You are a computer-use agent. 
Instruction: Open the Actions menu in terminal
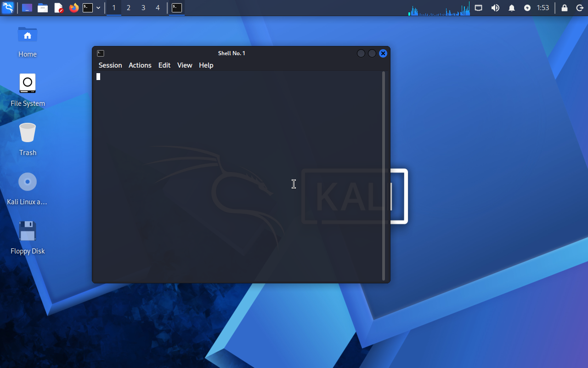point(140,65)
